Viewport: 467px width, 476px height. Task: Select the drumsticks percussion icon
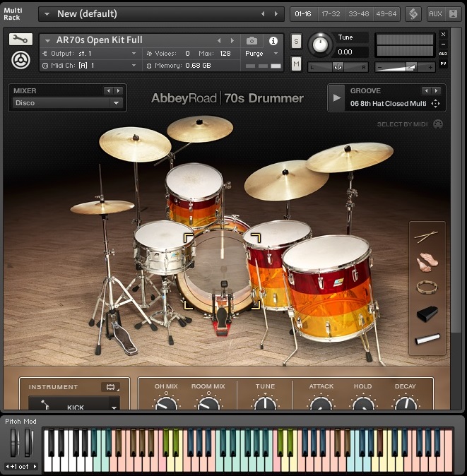tap(426, 237)
